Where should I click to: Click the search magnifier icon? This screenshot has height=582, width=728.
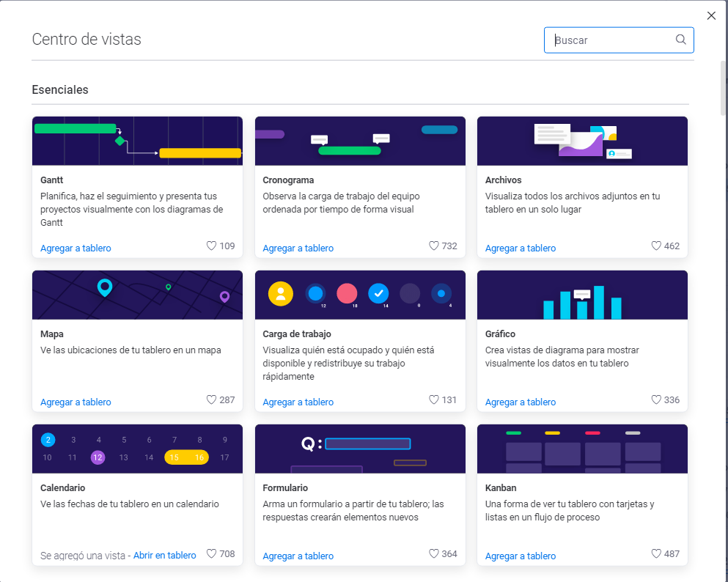point(680,40)
